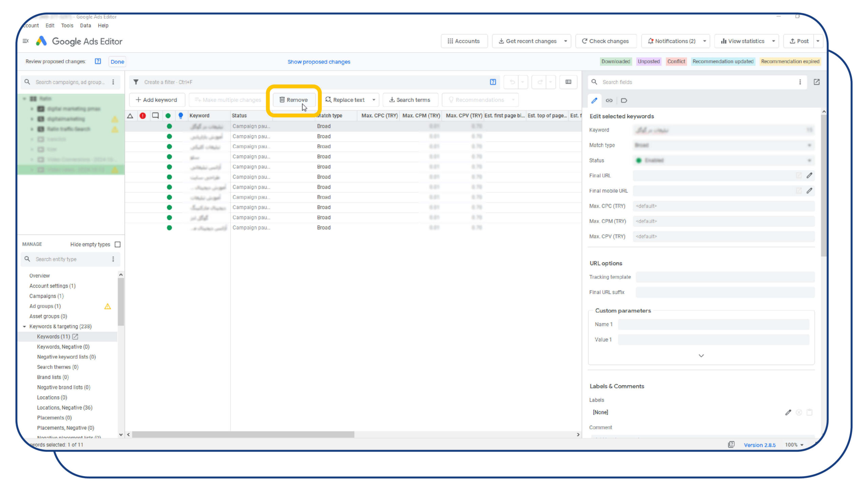This screenshot has height=491, width=868.
Task: Switch to the link URL tab
Action: (609, 100)
